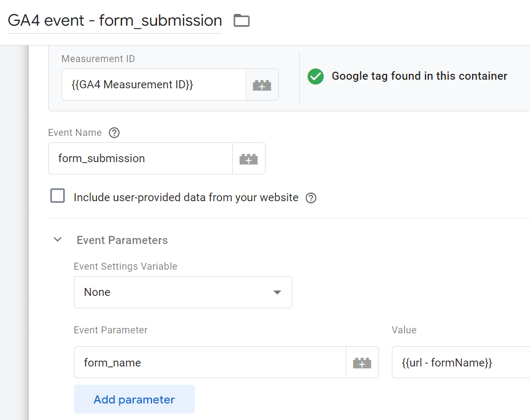Click the folder icon beside the tag name
This screenshot has height=420, width=530.
tap(242, 21)
